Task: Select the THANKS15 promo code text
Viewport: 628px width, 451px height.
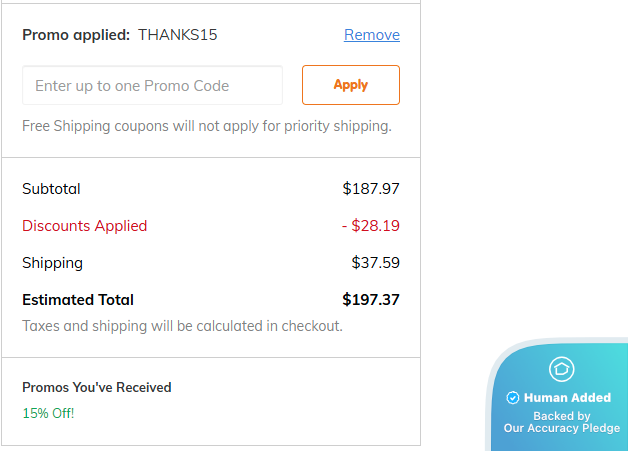Action: (x=178, y=35)
